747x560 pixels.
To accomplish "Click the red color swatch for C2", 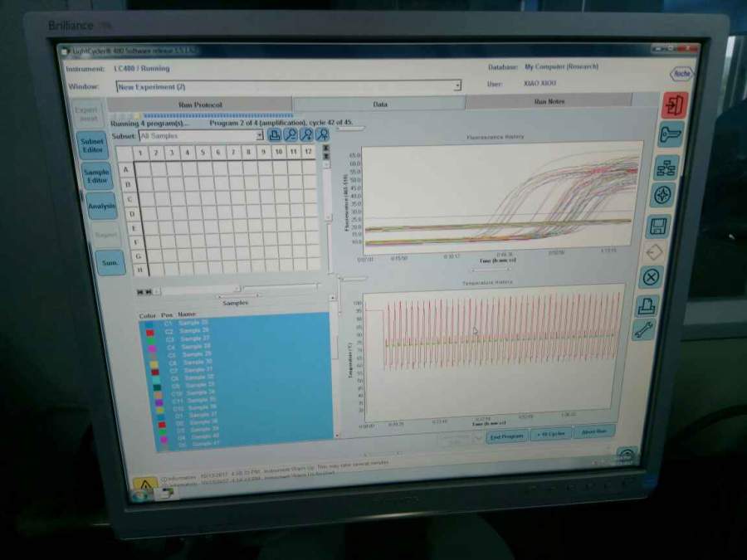I will (x=150, y=332).
